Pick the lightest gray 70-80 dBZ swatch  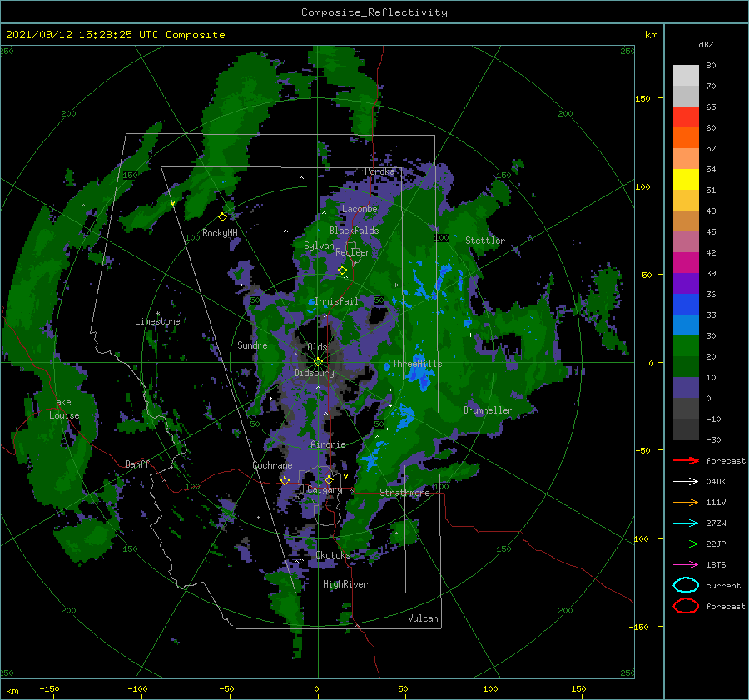click(x=686, y=76)
